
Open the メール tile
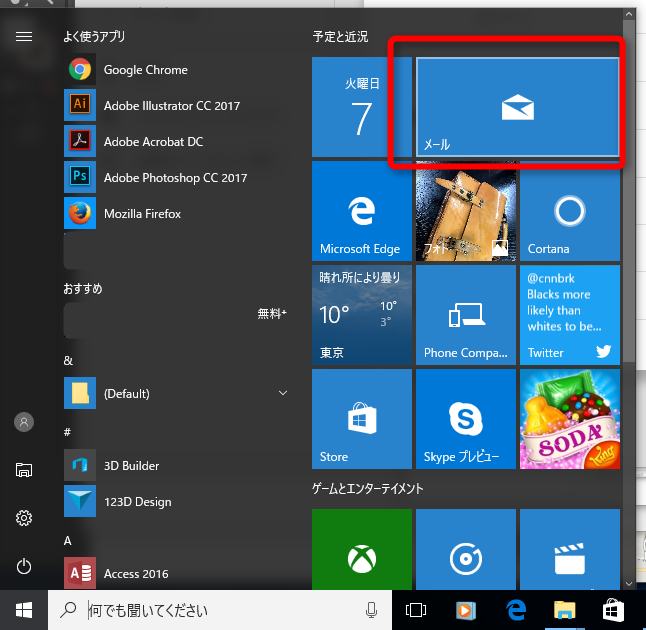click(517, 107)
